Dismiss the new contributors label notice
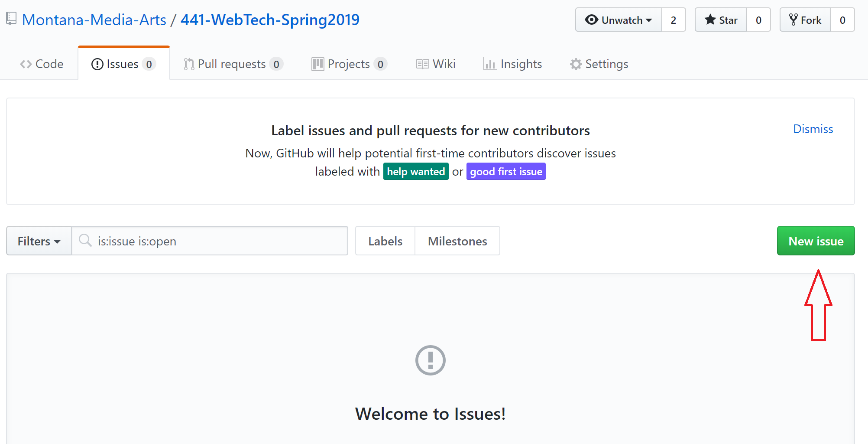Image resolution: width=868 pixels, height=444 pixels. tap(813, 129)
